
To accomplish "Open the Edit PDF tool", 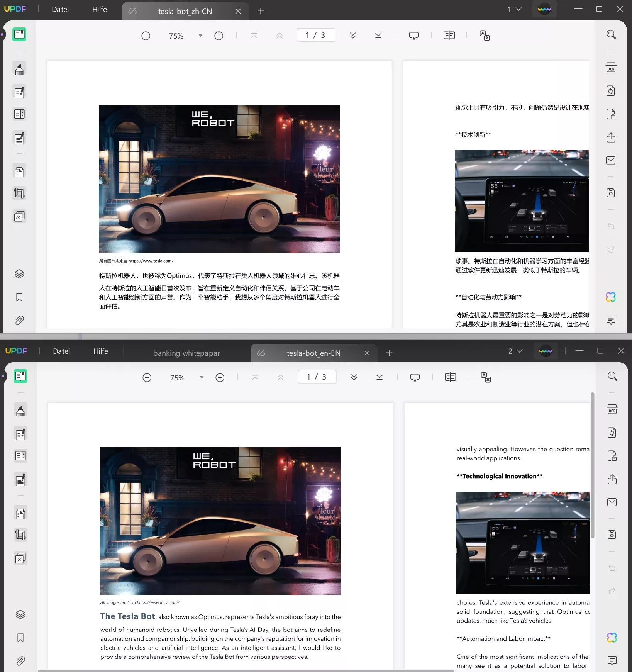I will (19, 92).
